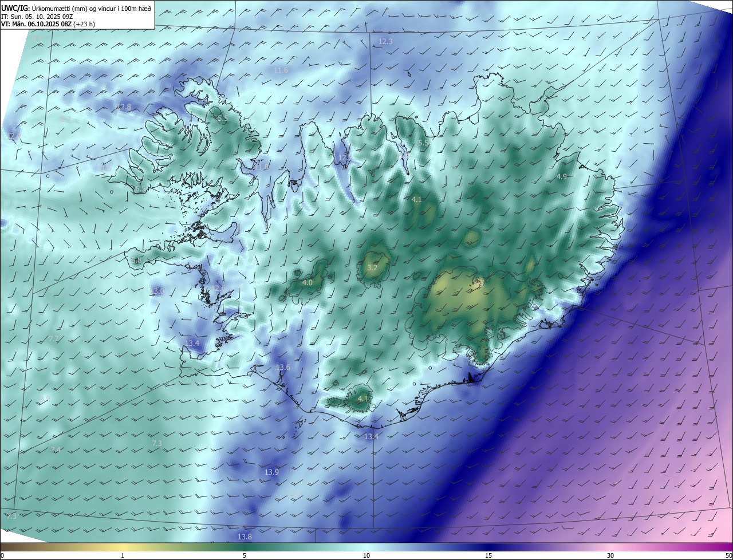733x560 pixels.
Task: Click the 4.9 value label
Action: [x=562, y=177]
